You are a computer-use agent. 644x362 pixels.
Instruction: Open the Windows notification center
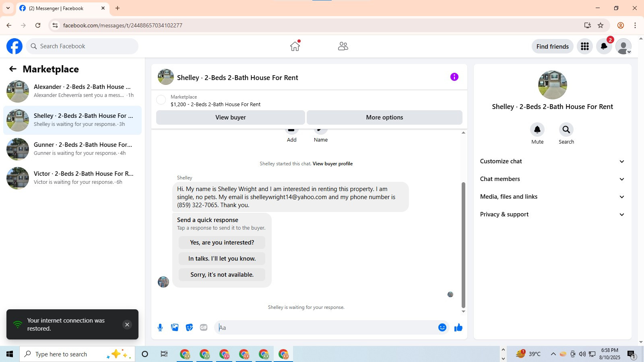[631, 354]
